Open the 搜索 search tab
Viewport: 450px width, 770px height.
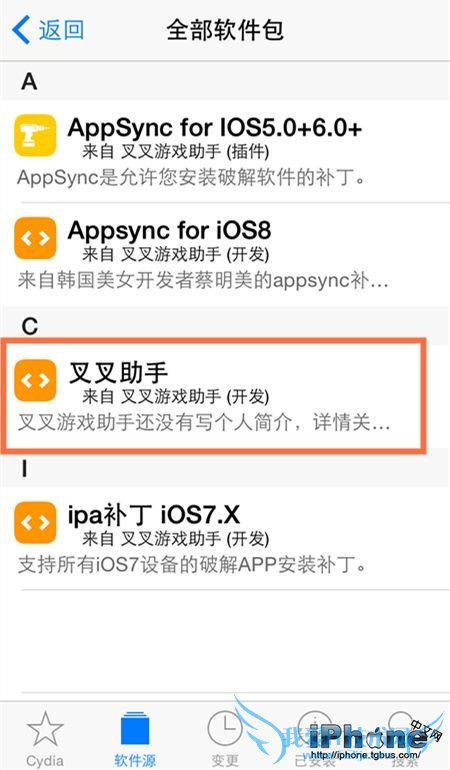click(405, 738)
